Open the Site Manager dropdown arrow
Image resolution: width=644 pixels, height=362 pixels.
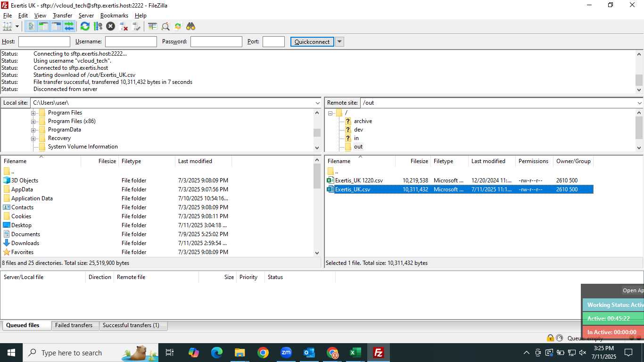point(17,26)
